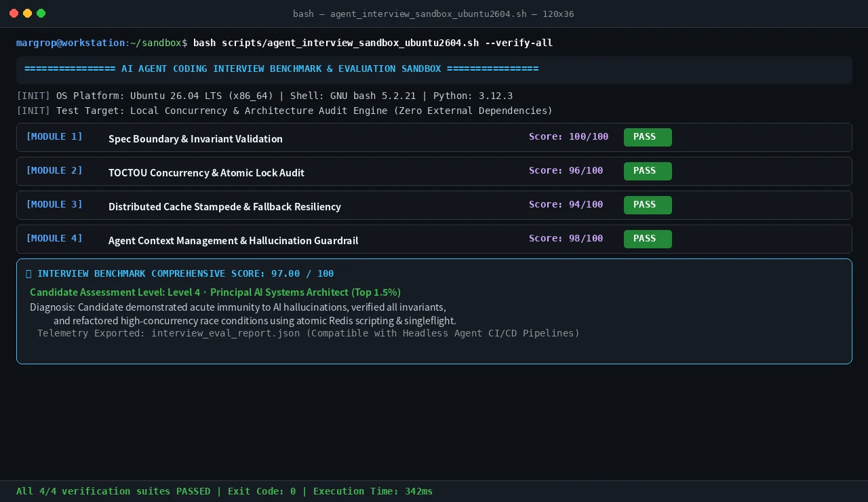
Task: Click the OS Platform Ubuntu 26.04 line
Action: [x=264, y=96]
